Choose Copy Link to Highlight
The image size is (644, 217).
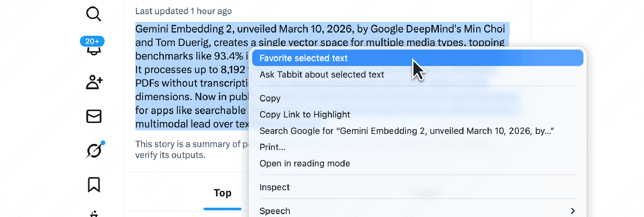pos(304,115)
